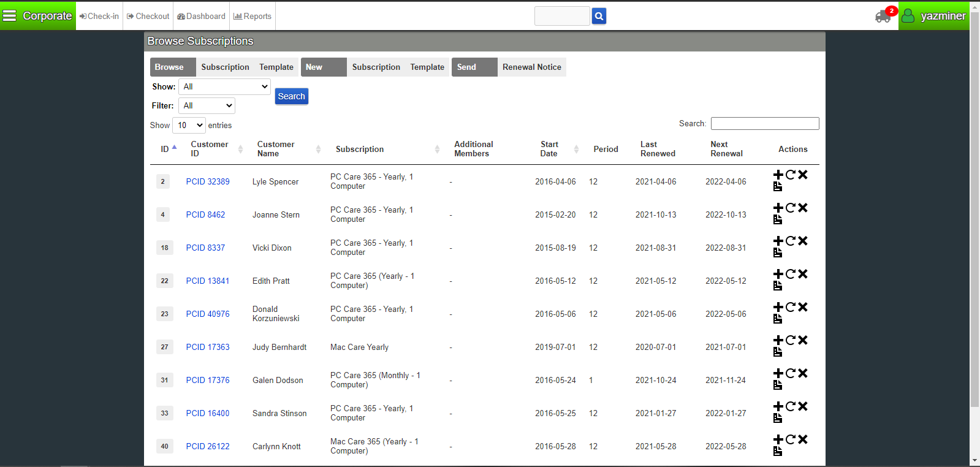This screenshot has width=980, height=467.
Task: Open customer link PCID 32389
Action: [x=208, y=182]
